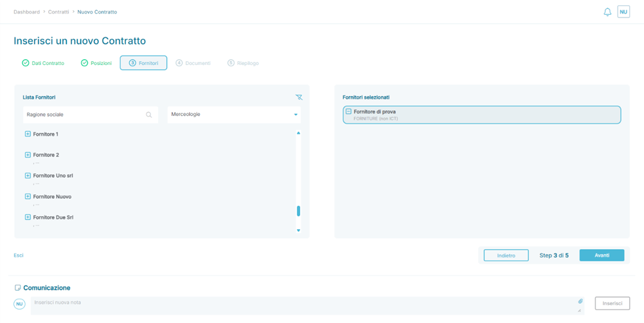The image size is (644, 323).
Task: Click the Lista Fornitori heading
Action: coord(39,97)
